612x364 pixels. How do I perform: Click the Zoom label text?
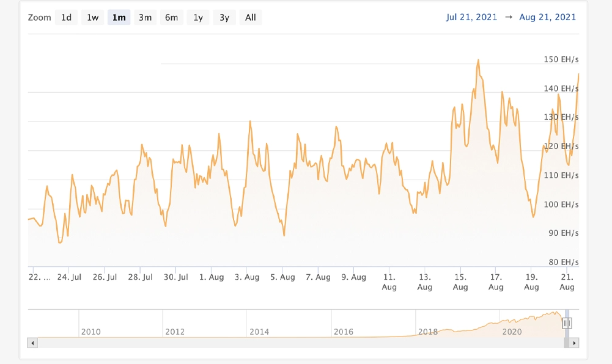[x=39, y=18]
